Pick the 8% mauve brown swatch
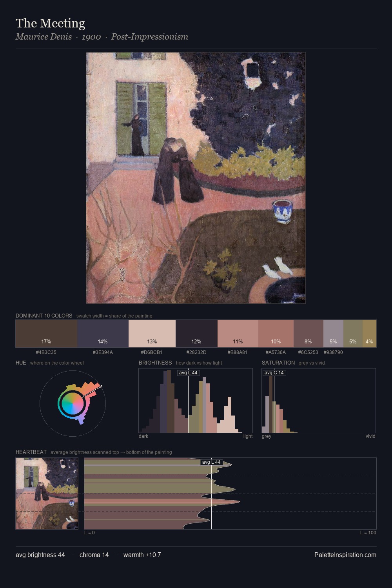Viewport: 392px width, 588px height. [x=309, y=334]
